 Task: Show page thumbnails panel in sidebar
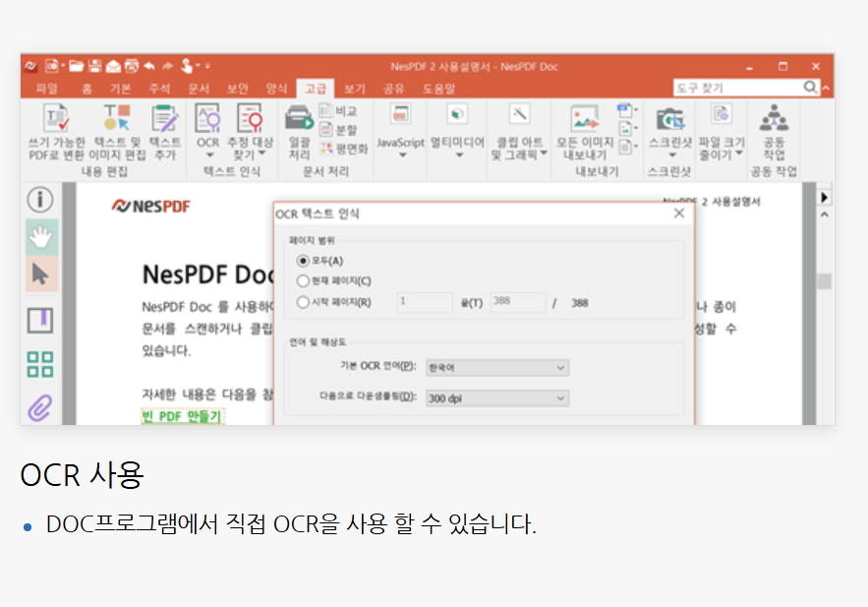click(x=40, y=364)
